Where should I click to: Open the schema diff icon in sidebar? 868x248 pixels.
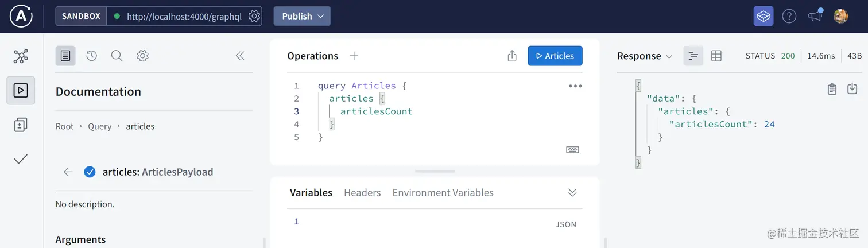pos(21,125)
